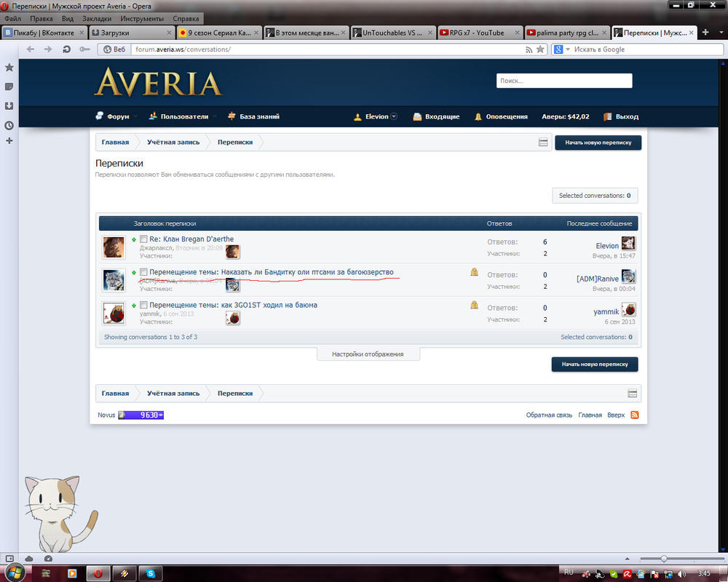The width and height of the screenshot is (728, 582).
Task: Open the History clock icon in the sidebar
Action: [9, 125]
